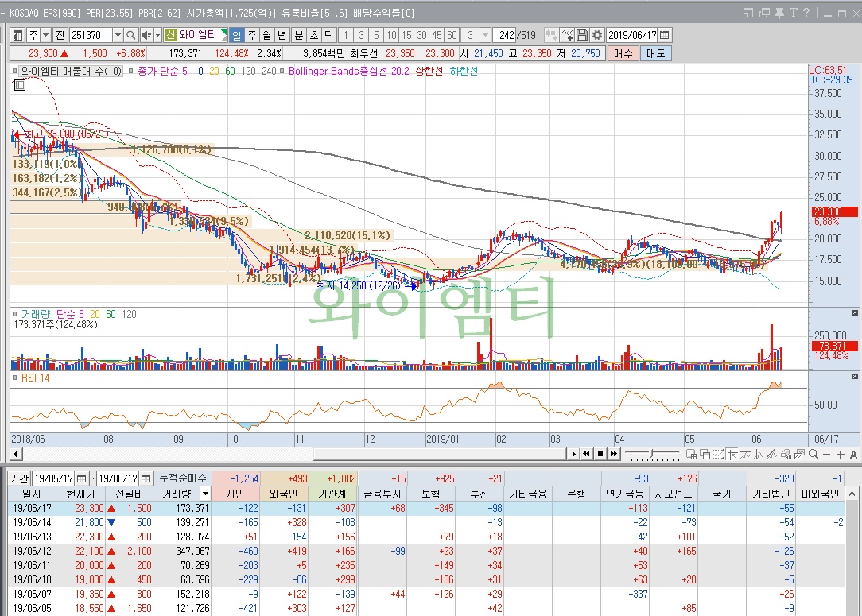Switch to tick 틱 chart period
The image size is (862, 616).
coord(328,35)
